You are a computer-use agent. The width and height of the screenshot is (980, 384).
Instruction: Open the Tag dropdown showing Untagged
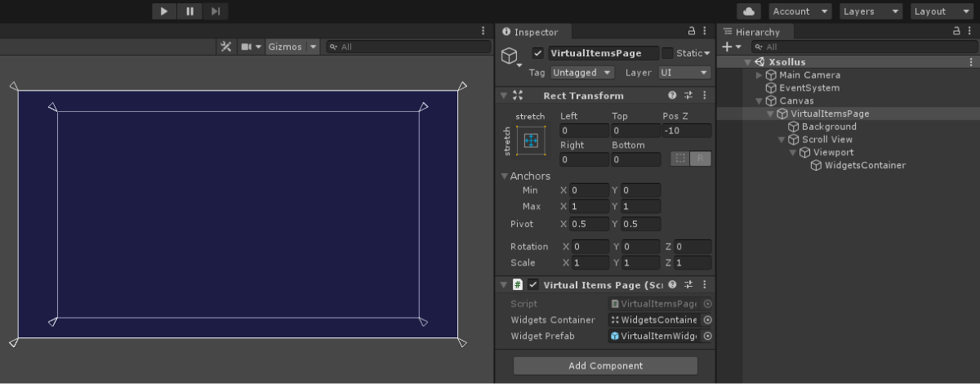(x=581, y=73)
